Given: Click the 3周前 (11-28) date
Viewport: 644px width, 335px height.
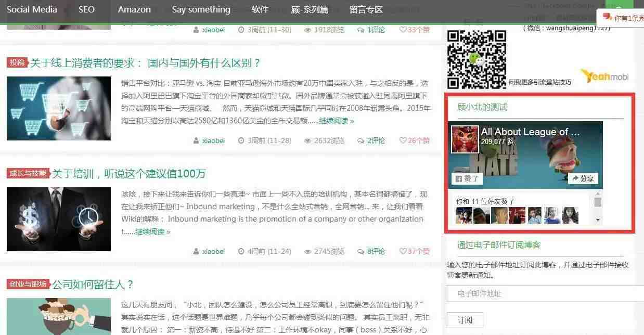Looking at the screenshot, I should click(264, 140).
